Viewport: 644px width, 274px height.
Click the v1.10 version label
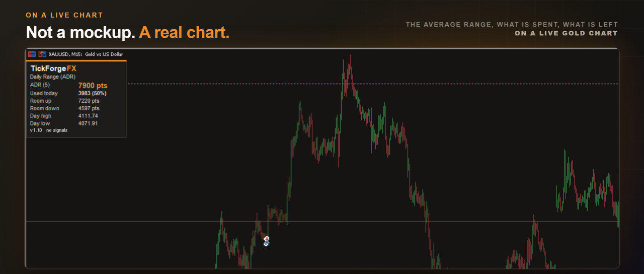click(x=35, y=130)
